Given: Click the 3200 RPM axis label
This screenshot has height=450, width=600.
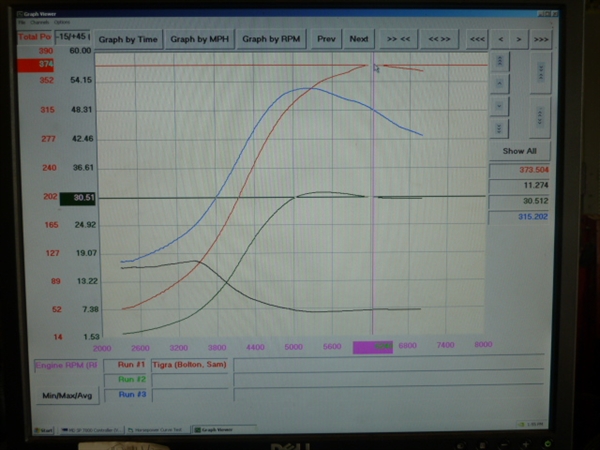Looking at the screenshot, I should point(179,348).
